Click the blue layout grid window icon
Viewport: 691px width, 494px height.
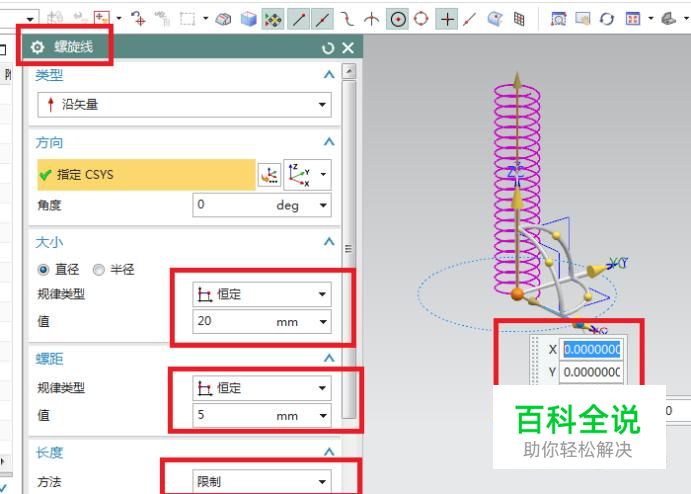tap(633, 19)
